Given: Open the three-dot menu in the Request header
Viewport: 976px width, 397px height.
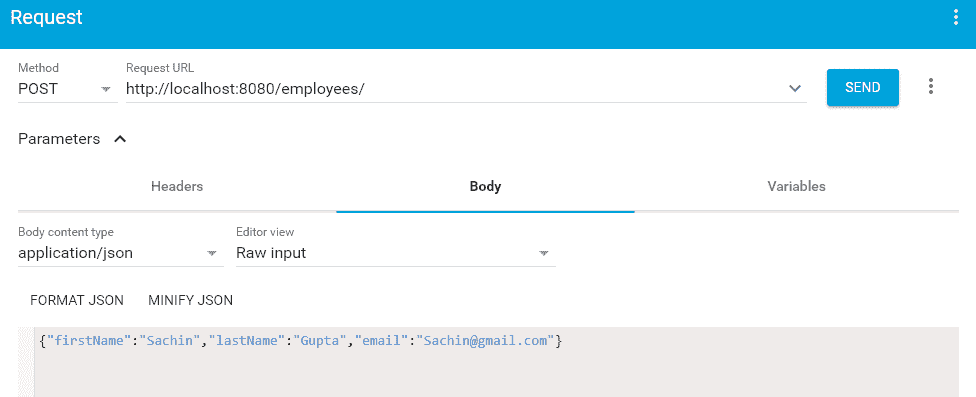Looking at the screenshot, I should click(956, 17).
